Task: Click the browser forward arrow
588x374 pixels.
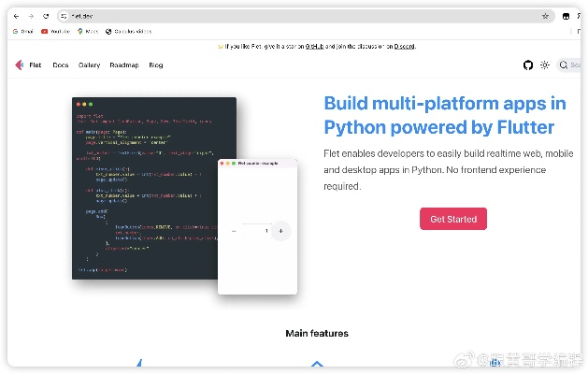Action: tap(31, 16)
